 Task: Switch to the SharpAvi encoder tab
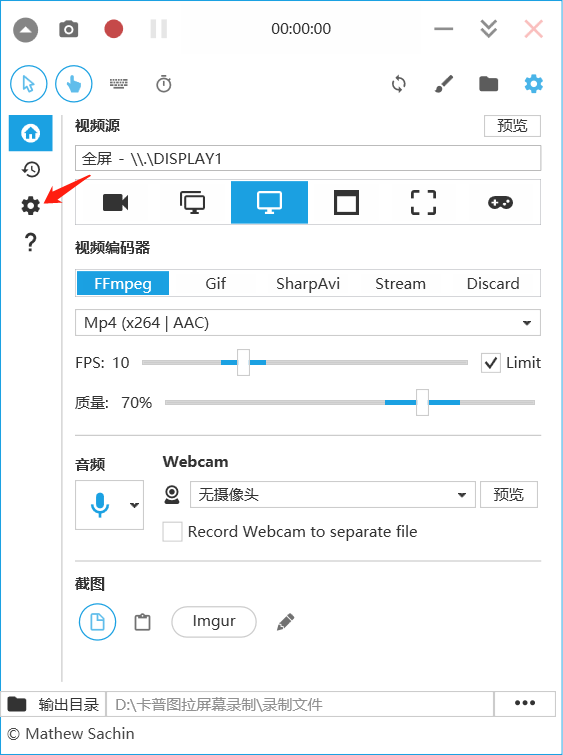coord(308,284)
